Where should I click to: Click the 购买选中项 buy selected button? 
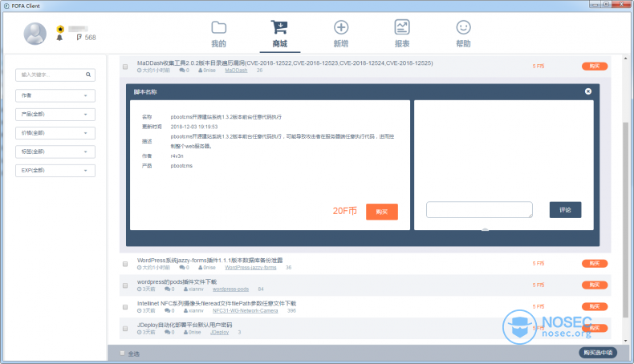click(x=598, y=352)
